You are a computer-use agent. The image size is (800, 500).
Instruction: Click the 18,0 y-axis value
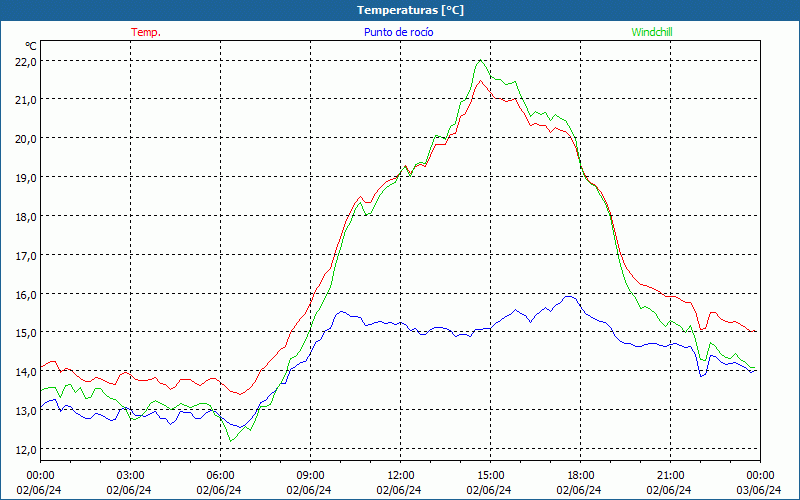click(x=27, y=217)
